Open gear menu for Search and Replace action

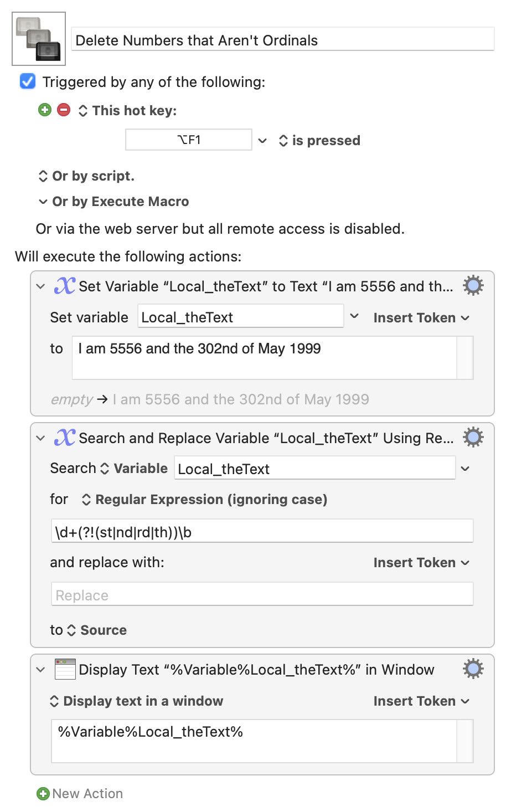[x=473, y=438]
